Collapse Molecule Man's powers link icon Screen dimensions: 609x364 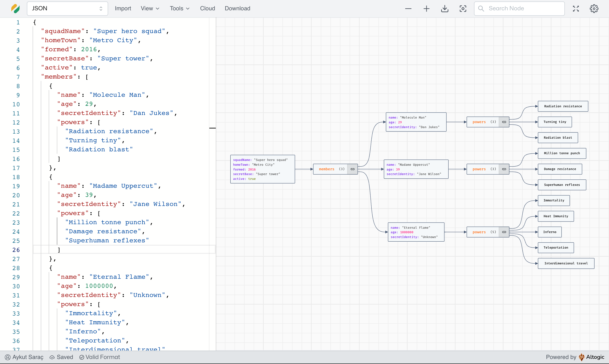(x=504, y=122)
